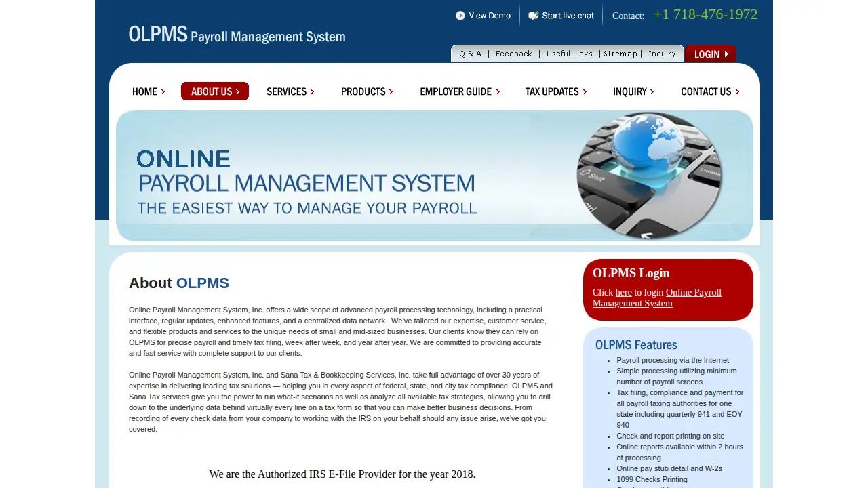868x488 pixels.
Task: Click the phone number +1 718-476-1972
Action: 706,14
